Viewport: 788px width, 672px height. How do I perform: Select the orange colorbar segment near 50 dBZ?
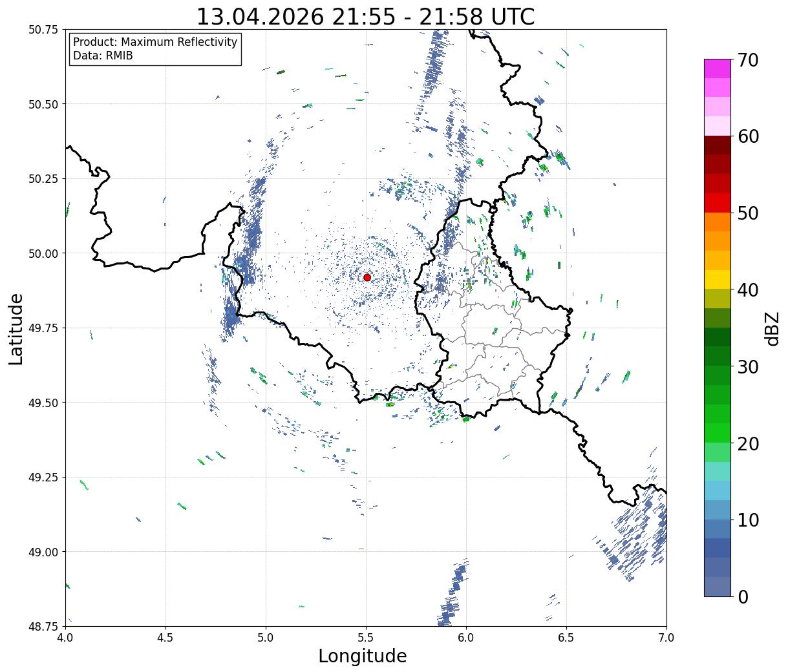pyautogui.click(x=718, y=222)
